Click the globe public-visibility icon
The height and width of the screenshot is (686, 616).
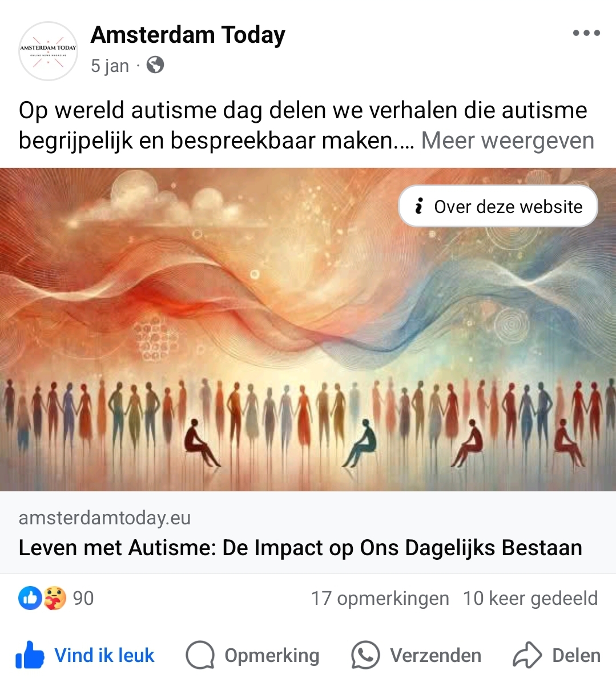point(155,65)
